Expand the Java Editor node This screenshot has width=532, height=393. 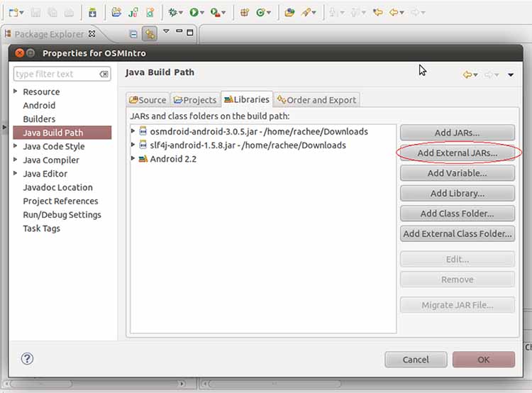pyautogui.click(x=16, y=173)
